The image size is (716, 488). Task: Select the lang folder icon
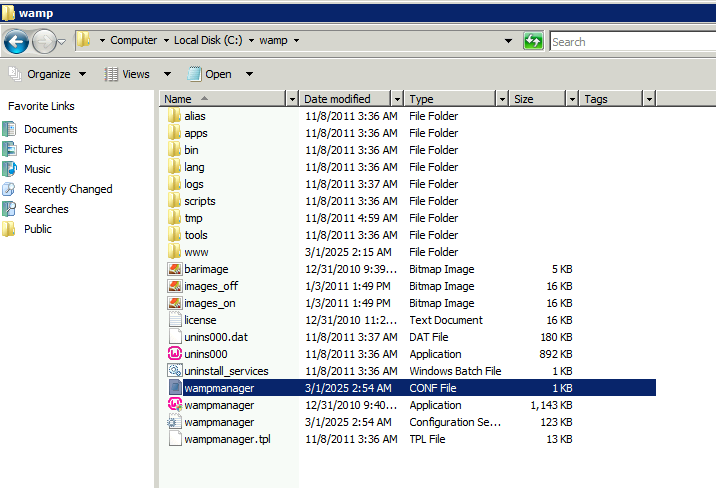click(174, 166)
